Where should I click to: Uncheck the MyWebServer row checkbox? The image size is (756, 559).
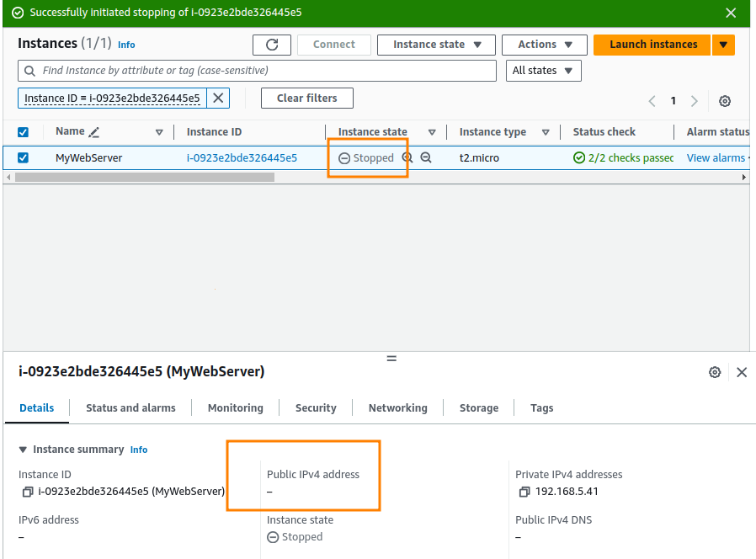tap(23, 157)
